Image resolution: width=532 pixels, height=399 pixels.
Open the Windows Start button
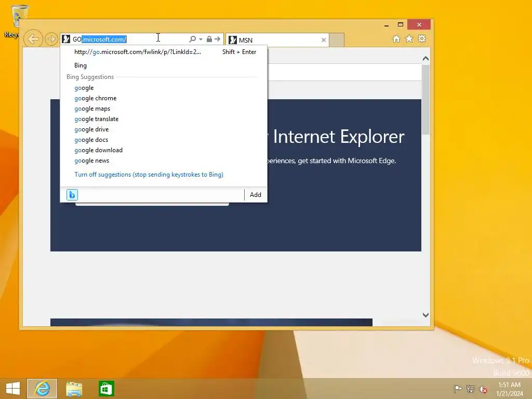[13, 389]
